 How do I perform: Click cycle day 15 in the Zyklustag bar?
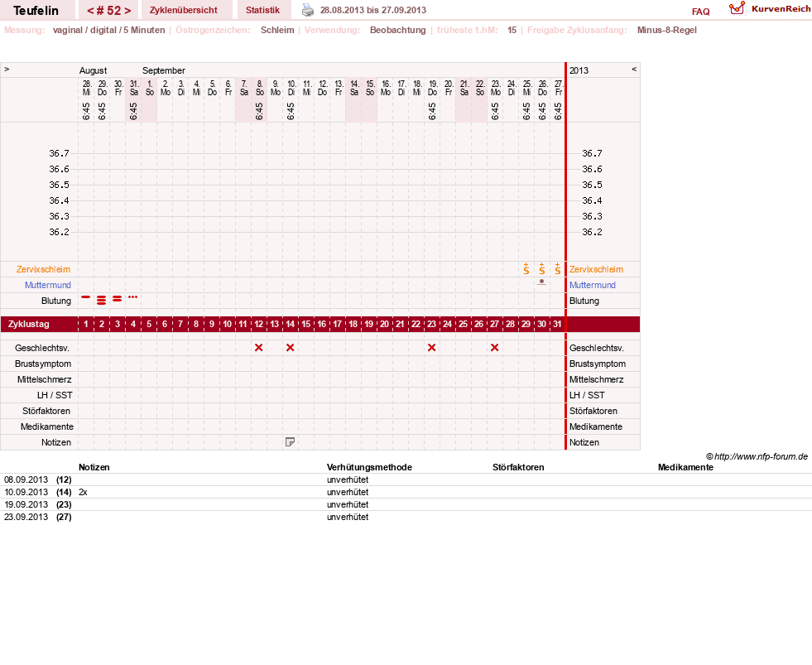pyautogui.click(x=306, y=324)
